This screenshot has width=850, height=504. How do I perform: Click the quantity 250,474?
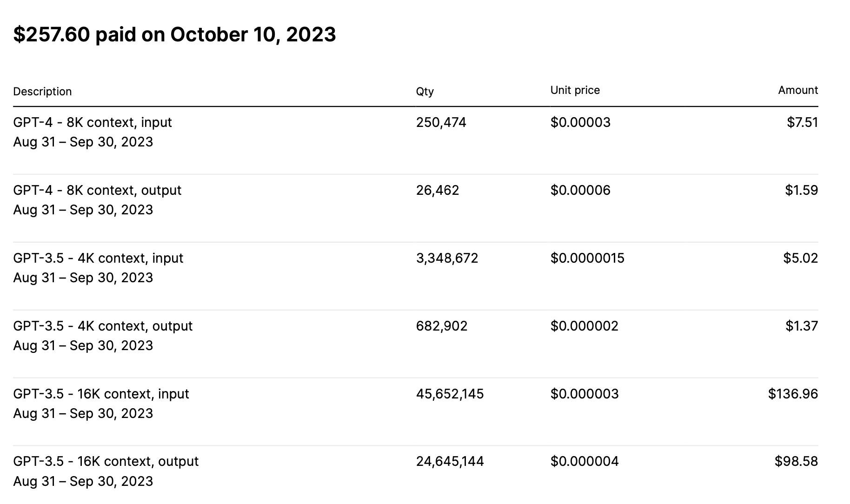point(441,122)
